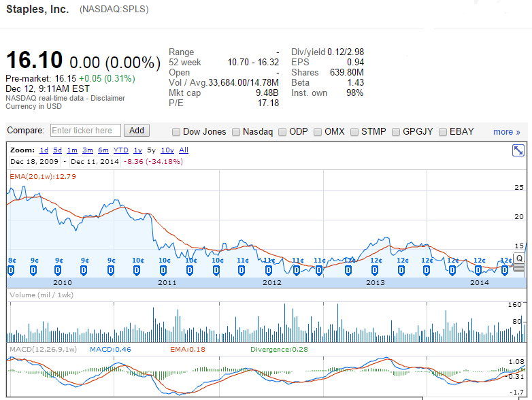
Task: Open the Disclaimer link
Action: pyautogui.click(x=107, y=98)
